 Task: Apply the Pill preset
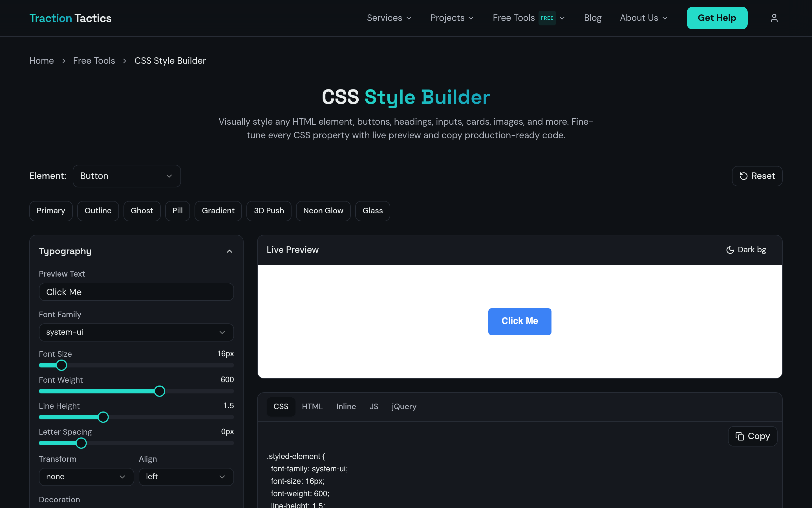(x=178, y=211)
